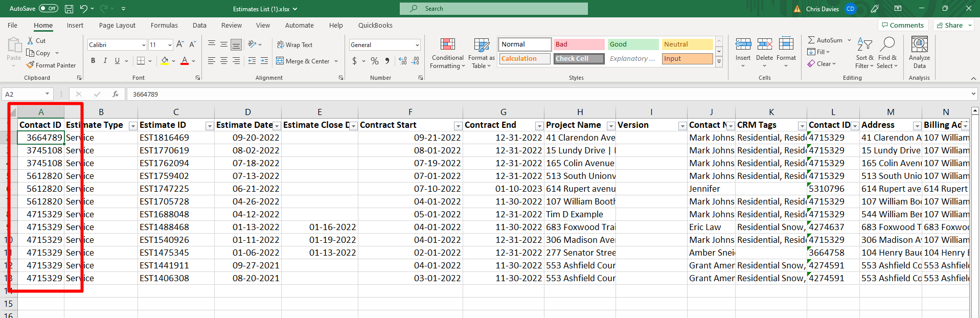Click inside the Name Box showing A2

23,94
